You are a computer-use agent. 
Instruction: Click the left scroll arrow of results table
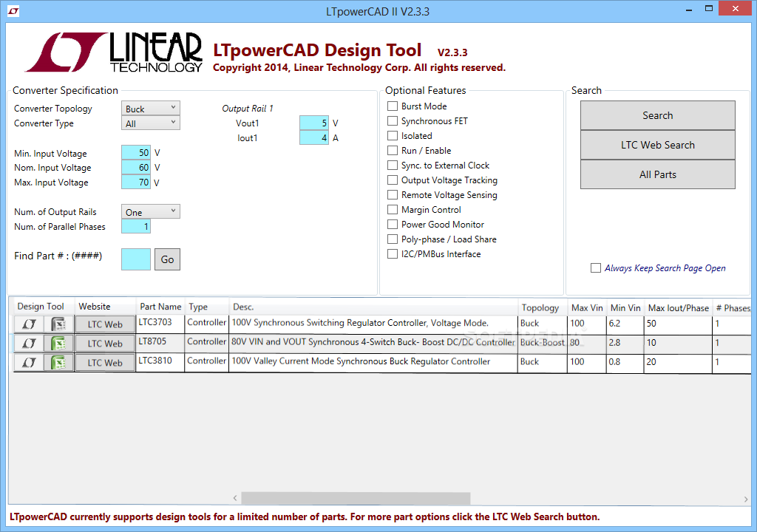[x=235, y=498]
